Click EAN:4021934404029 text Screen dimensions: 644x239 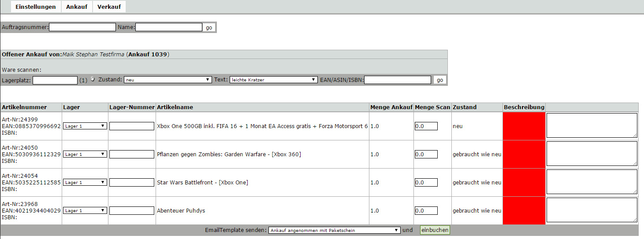point(31,210)
